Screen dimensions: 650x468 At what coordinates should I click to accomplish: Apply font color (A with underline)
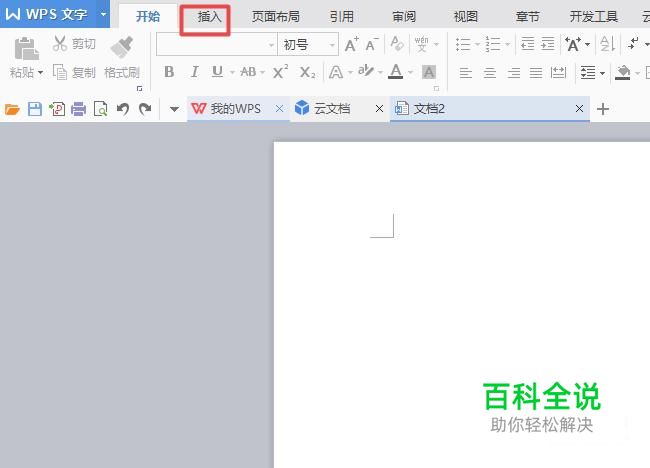click(395, 72)
